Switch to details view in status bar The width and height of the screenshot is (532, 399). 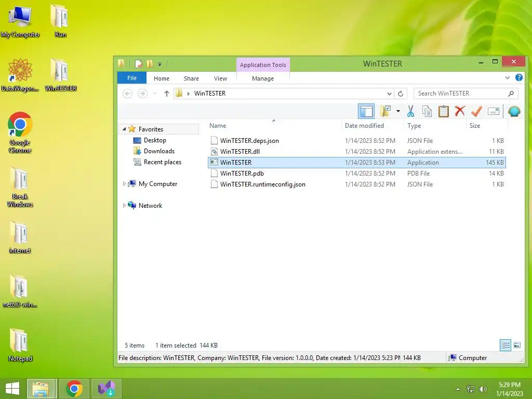506,345
